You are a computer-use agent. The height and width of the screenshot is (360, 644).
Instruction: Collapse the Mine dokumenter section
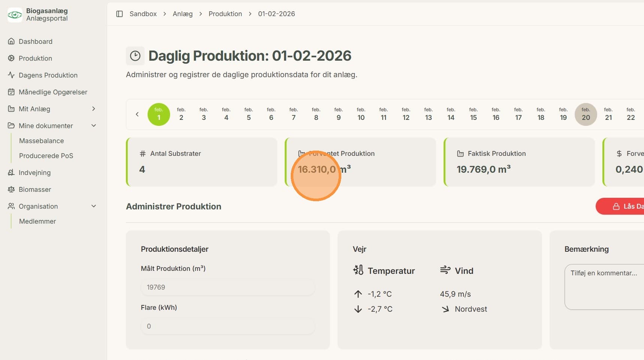pos(94,125)
